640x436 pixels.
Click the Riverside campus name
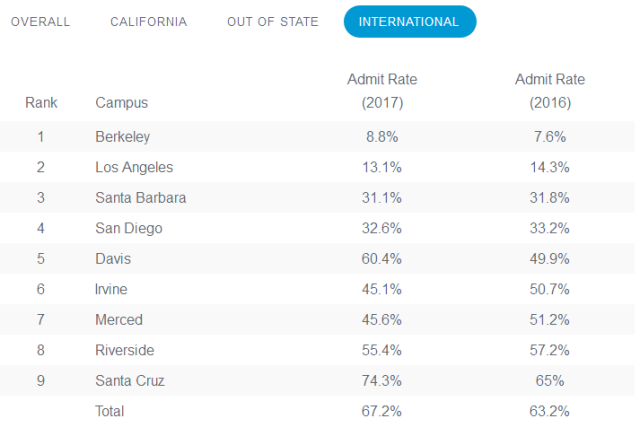pos(125,350)
